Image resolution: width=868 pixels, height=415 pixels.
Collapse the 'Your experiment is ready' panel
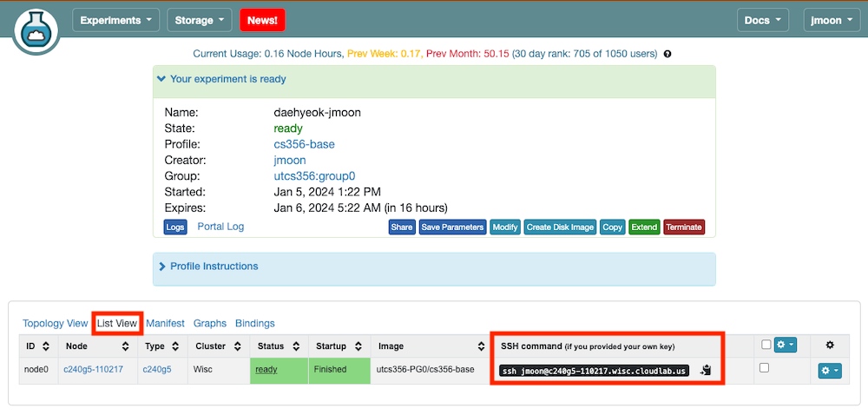pyautogui.click(x=221, y=79)
